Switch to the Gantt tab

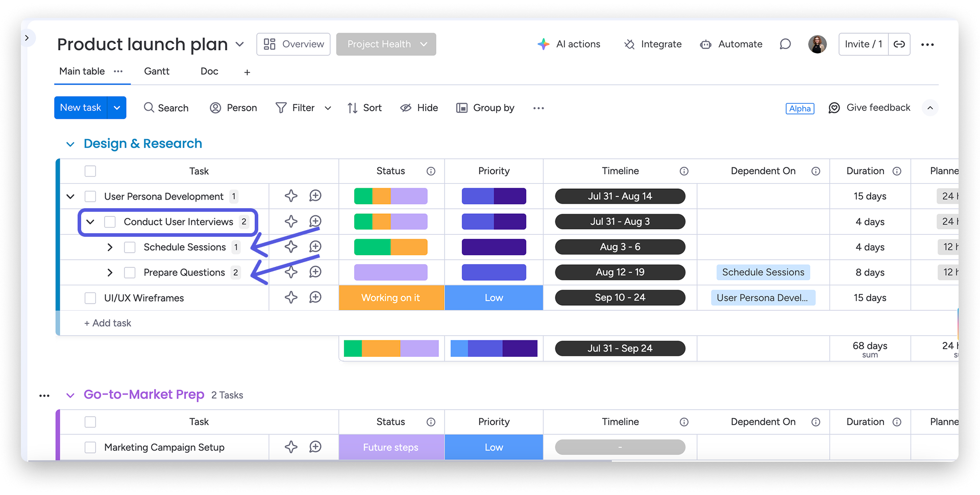156,71
